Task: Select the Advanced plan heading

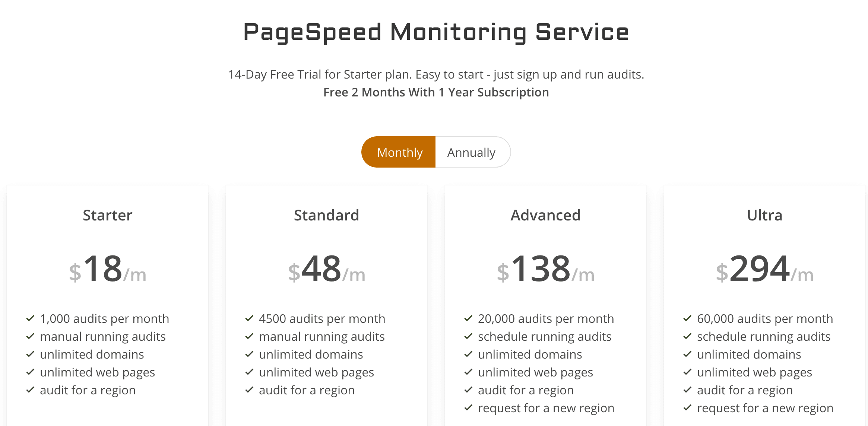Action: pos(546,215)
